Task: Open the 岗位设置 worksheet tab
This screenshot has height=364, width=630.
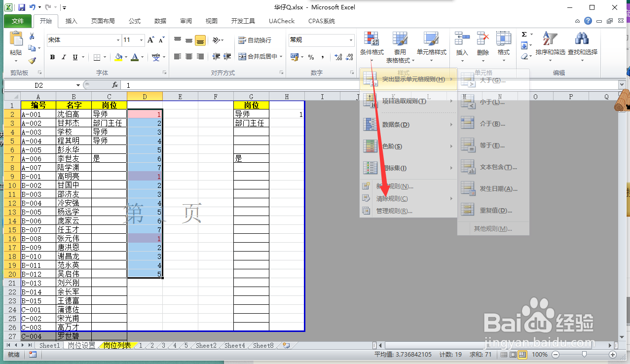Action: pos(82,346)
